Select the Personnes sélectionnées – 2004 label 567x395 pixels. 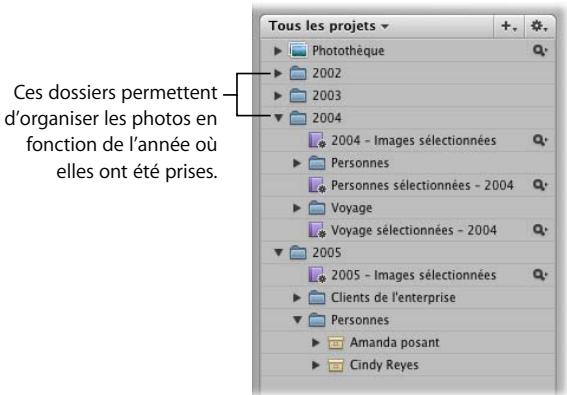pos(422,185)
